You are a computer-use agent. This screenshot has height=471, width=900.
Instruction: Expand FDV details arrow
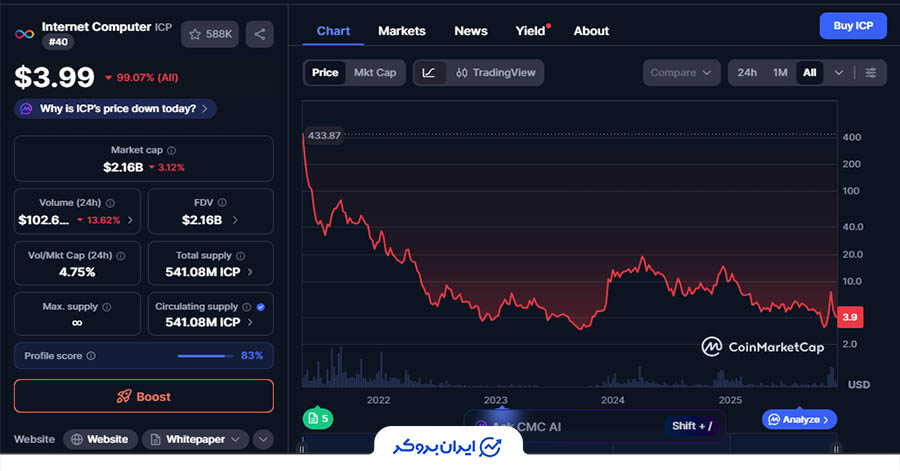coord(235,220)
